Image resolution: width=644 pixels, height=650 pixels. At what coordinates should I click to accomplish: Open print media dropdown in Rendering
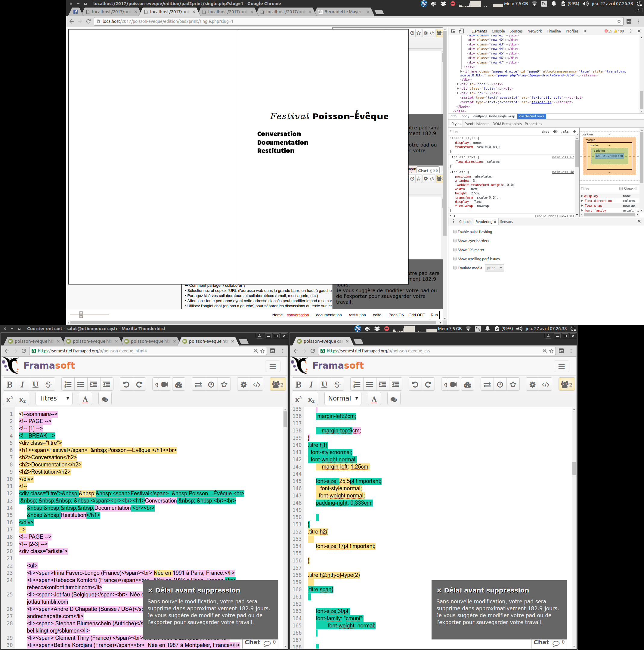pos(494,268)
